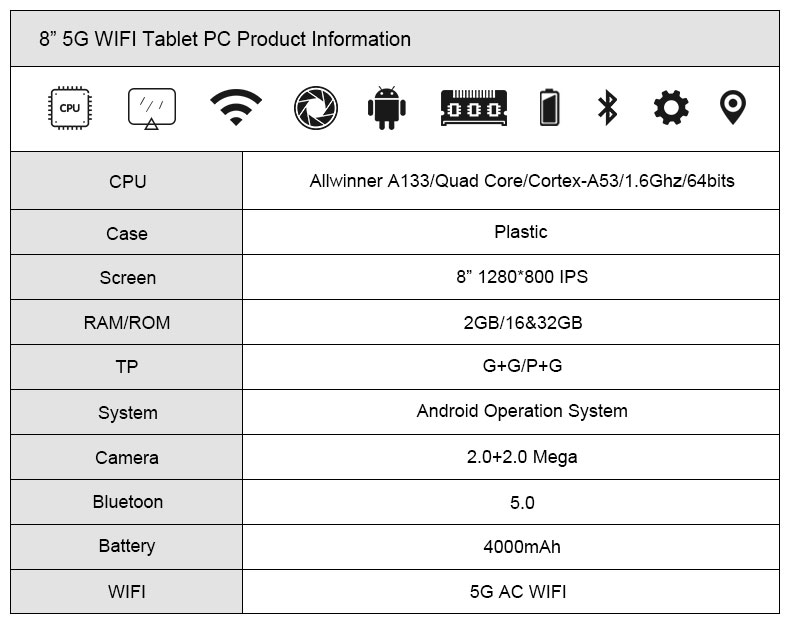This screenshot has width=790, height=636.
Task: Select the 2GB/16&32GB value
Action: 523,323
